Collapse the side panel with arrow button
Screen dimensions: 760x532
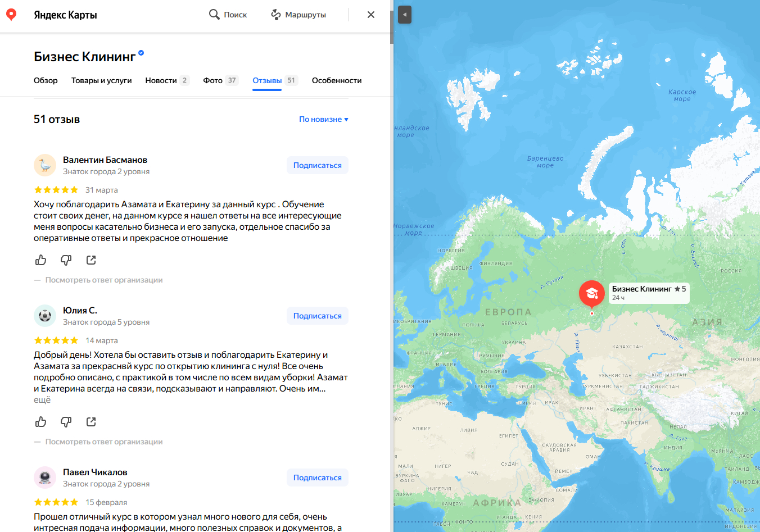pyautogui.click(x=405, y=15)
